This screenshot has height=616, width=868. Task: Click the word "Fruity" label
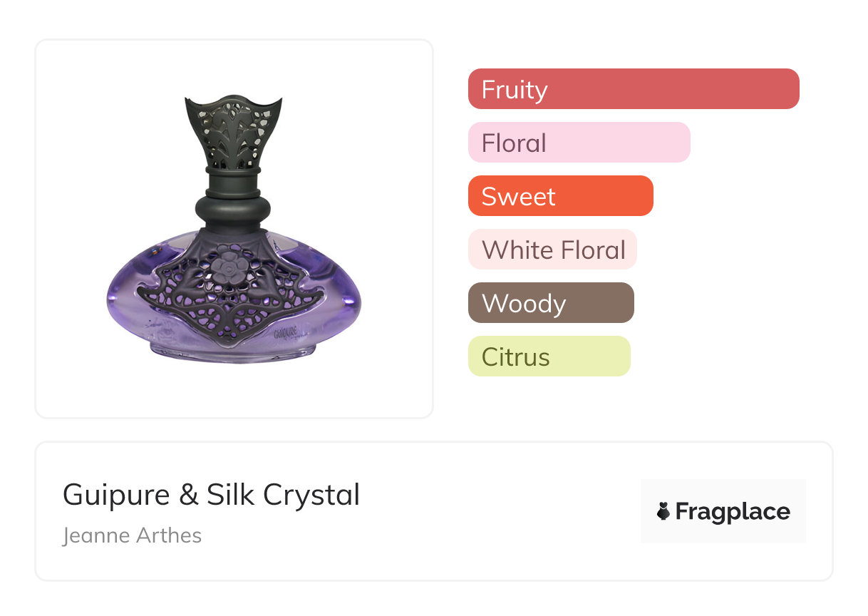tap(515, 90)
